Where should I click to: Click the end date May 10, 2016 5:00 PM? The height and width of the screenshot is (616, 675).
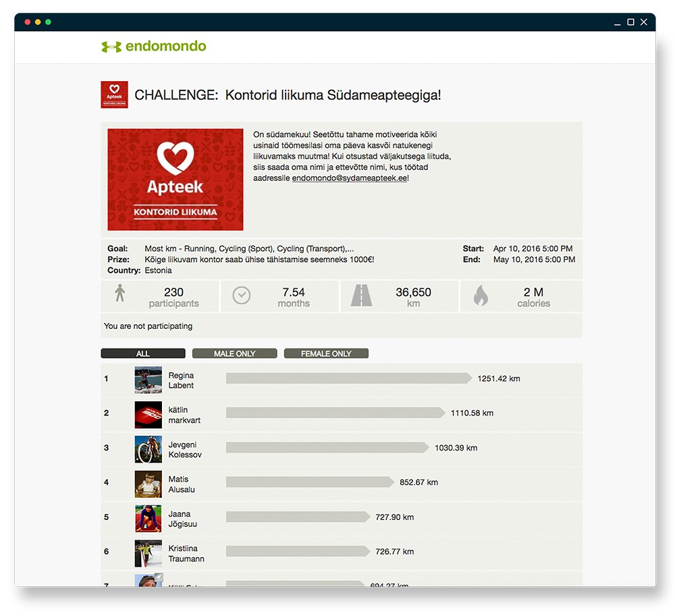pyautogui.click(x=534, y=259)
